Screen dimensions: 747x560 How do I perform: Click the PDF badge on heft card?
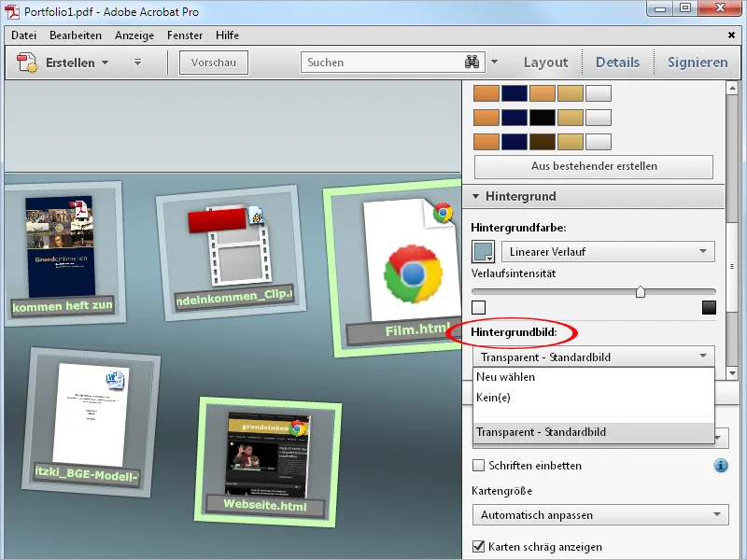79,208
